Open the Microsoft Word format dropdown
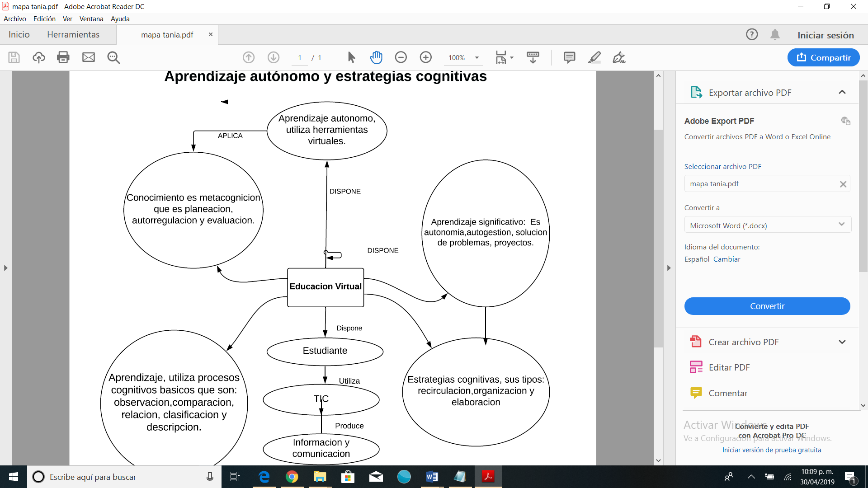Viewport: 868px width, 488px height. pyautogui.click(x=767, y=225)
